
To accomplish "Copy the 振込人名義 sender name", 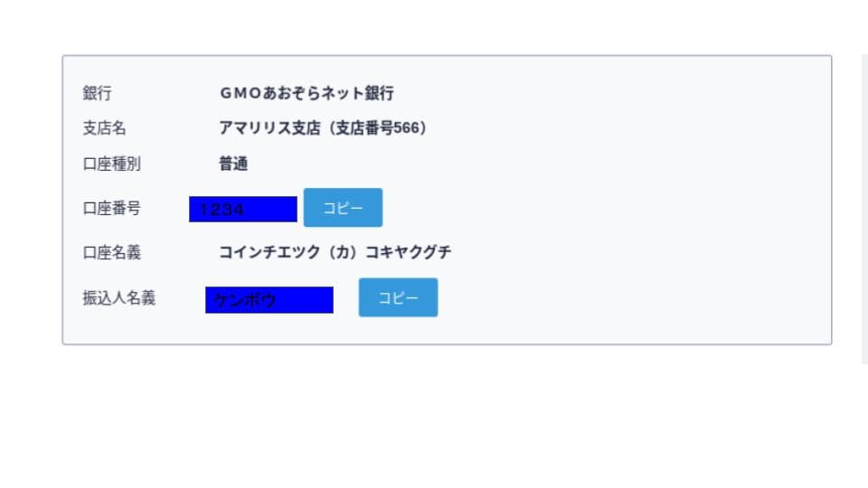I will click(x=398, y=297).
